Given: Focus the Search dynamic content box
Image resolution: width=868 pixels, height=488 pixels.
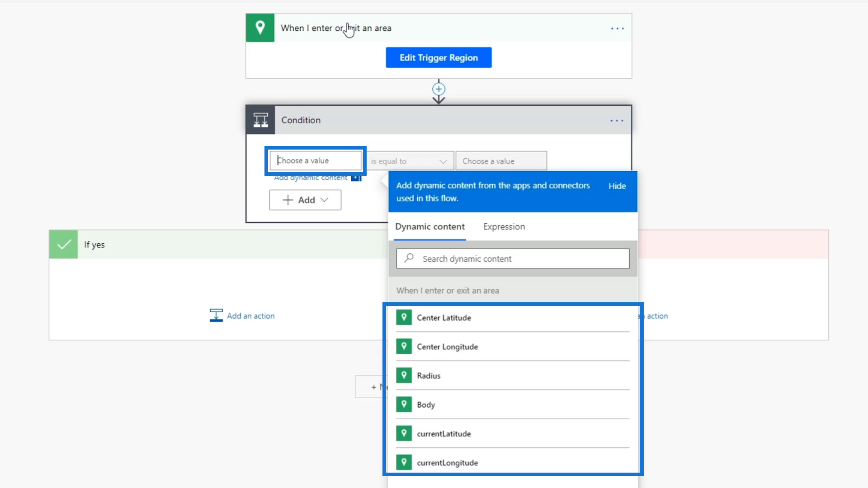Looking at the screenshot, I should [513, 258].
